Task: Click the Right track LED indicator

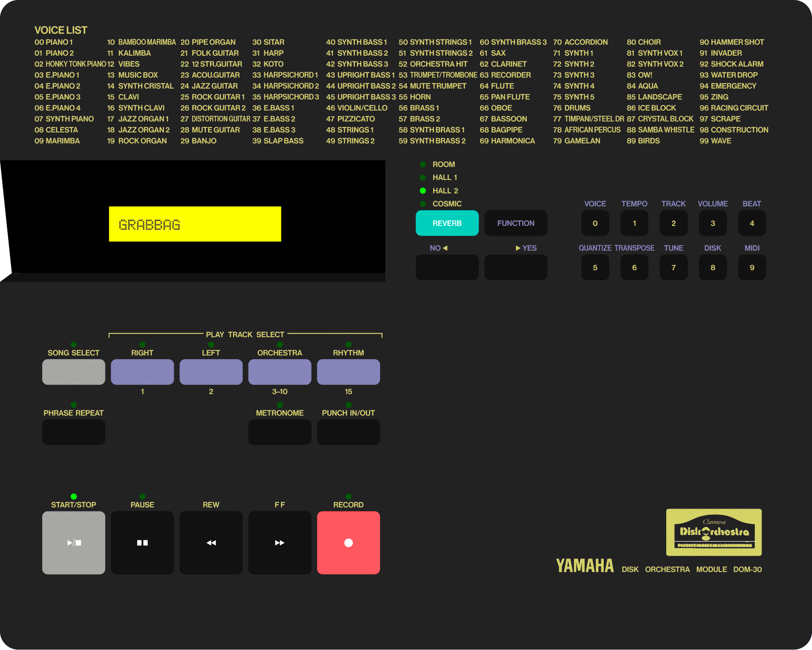Action: [x=142, y=344]
